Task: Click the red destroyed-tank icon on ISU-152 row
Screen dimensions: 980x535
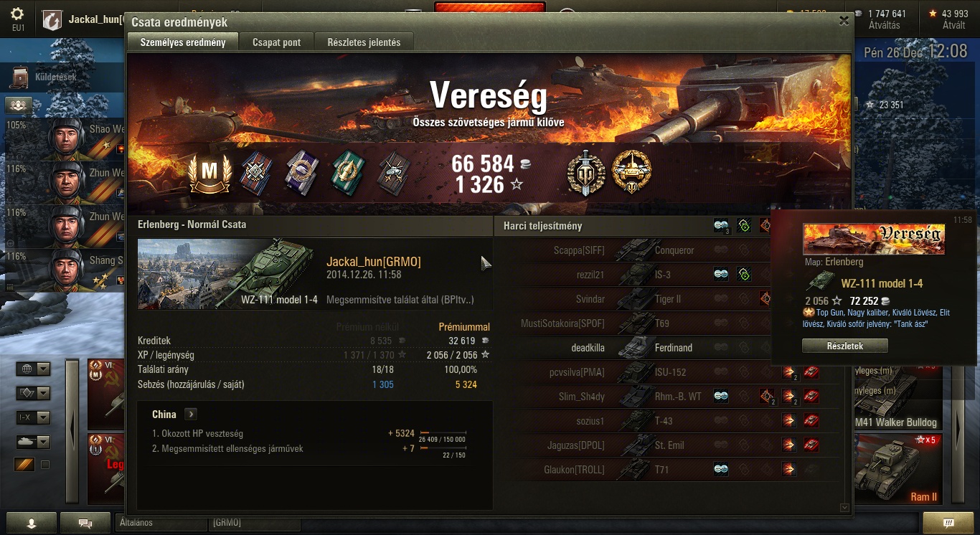Action: tap(811, 372)
